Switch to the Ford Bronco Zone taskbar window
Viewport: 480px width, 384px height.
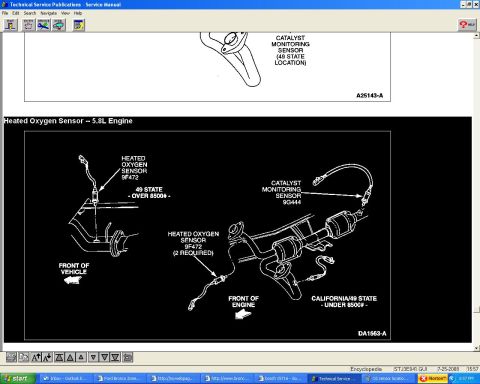pyautogui.click(x=119, y=379)
